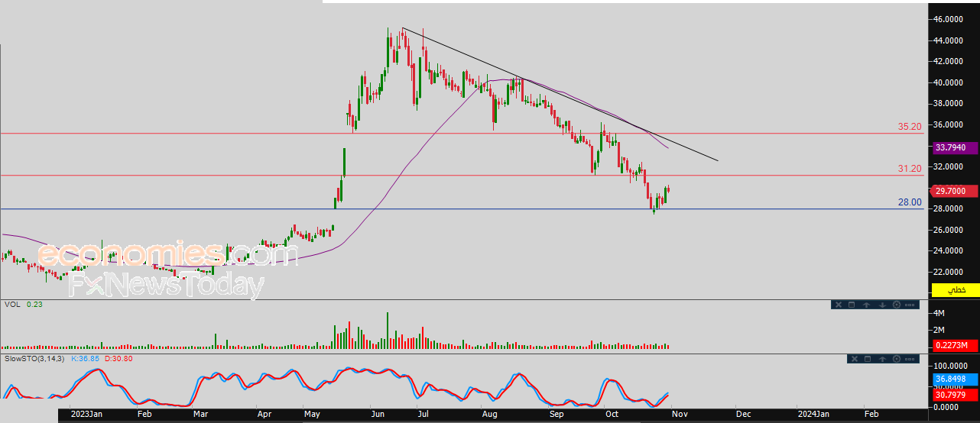The image size is (980, 423).
Task: Move the VOL panel down
Action: [882, 305]
